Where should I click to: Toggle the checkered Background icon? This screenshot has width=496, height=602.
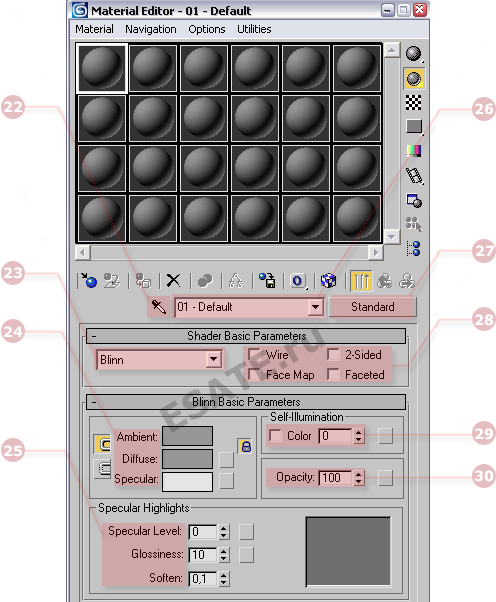(x=414, y=103)
